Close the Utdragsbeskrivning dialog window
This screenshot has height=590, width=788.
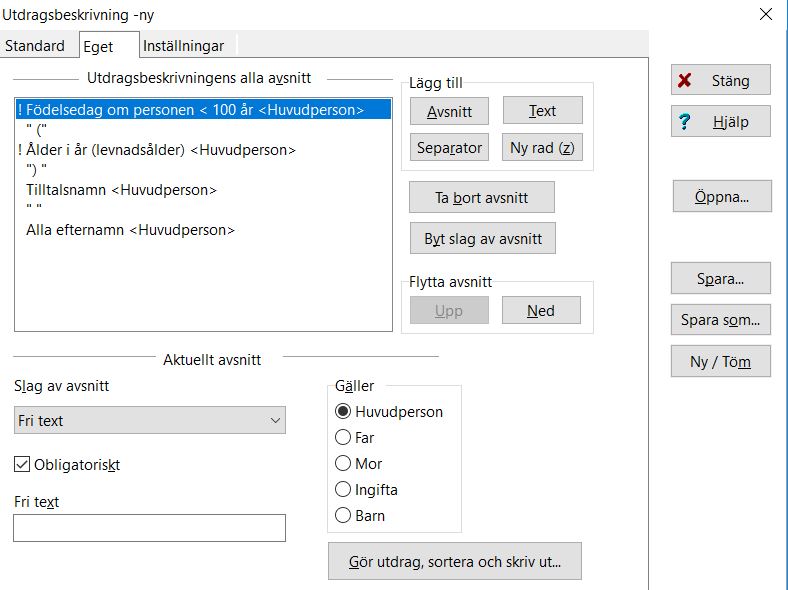tap(766, 14)
